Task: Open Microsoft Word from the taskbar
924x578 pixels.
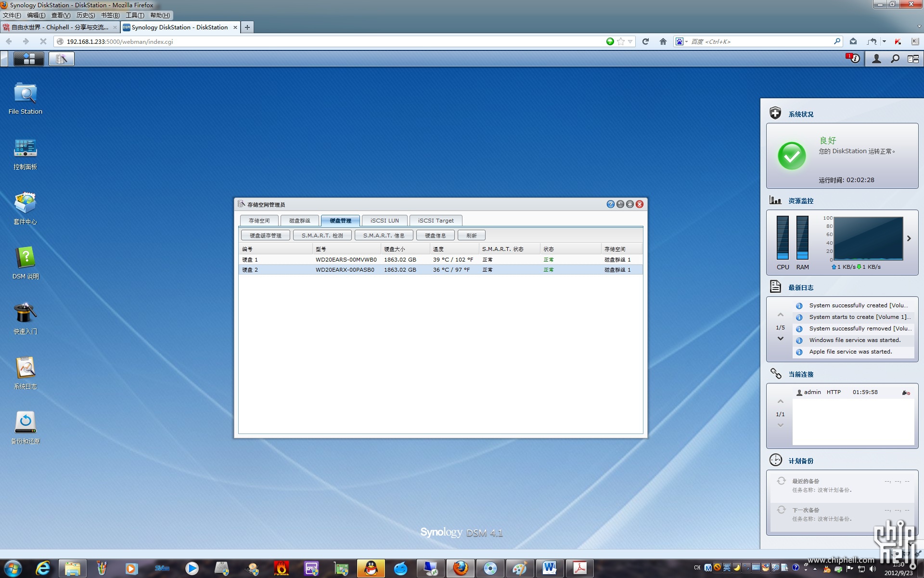Action: [x=550, y=568]
